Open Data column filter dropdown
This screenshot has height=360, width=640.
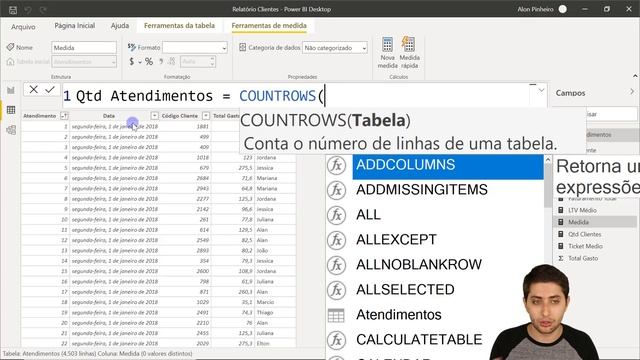154,116
